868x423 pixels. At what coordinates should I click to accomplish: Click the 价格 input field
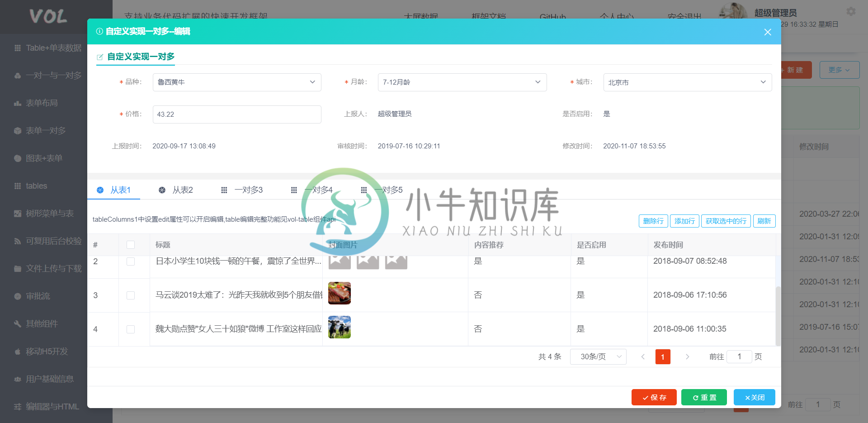pos(237,114)
